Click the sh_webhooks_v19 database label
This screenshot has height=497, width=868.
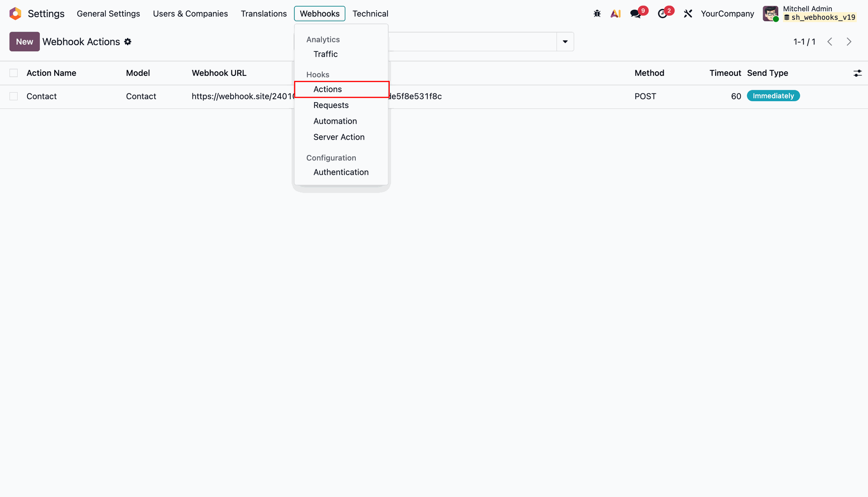[820, 18]
